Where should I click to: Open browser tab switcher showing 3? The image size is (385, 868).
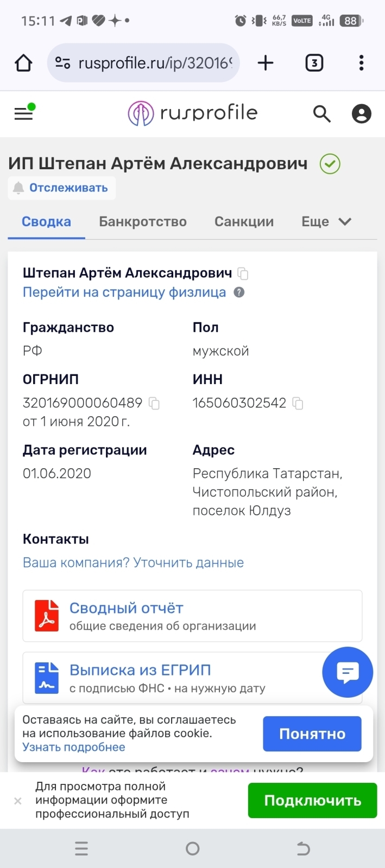pyautogui.click(x=314, y=62)
